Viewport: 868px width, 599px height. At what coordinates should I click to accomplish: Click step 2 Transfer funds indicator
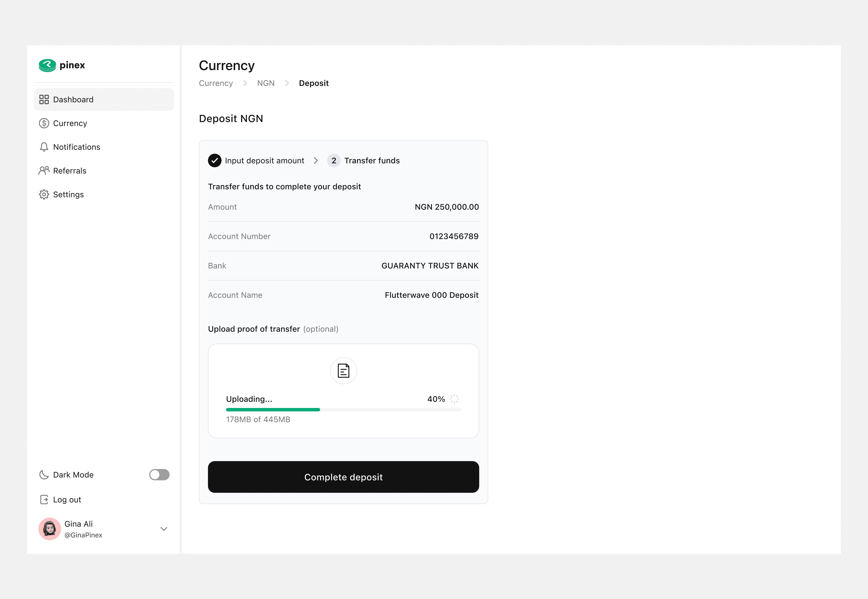coord(334,160)
